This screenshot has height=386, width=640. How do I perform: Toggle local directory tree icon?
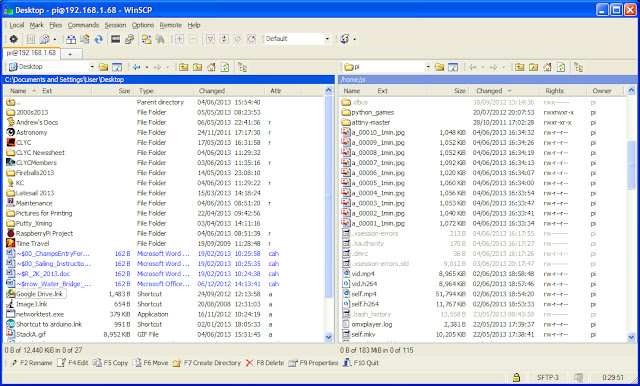point(242,67)
